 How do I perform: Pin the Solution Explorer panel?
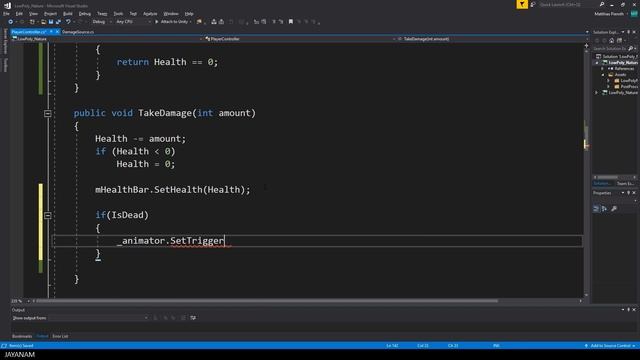pos(629,32)
